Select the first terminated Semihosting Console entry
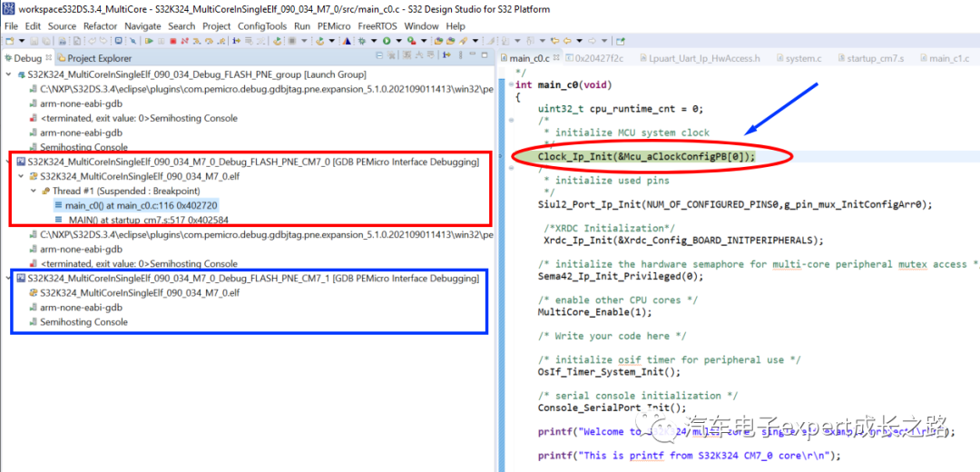The width and height of the screenshot is (980, 472). [x=133, y=117]
